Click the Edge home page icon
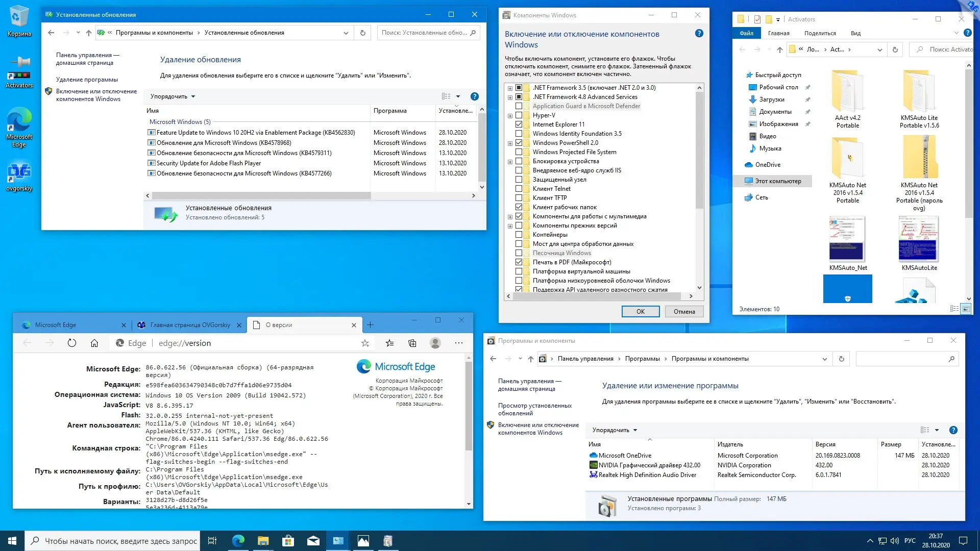 click(x=94, y=343)
